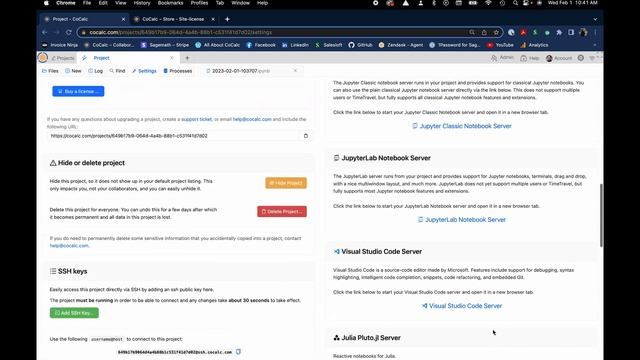Open the Admin page
The width and height of the screenshot is (640, 360).
point(502,58)
